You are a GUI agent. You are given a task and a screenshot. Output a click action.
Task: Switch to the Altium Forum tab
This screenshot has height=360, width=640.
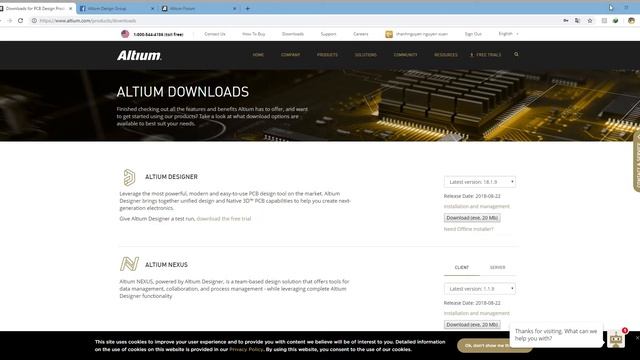199,8
